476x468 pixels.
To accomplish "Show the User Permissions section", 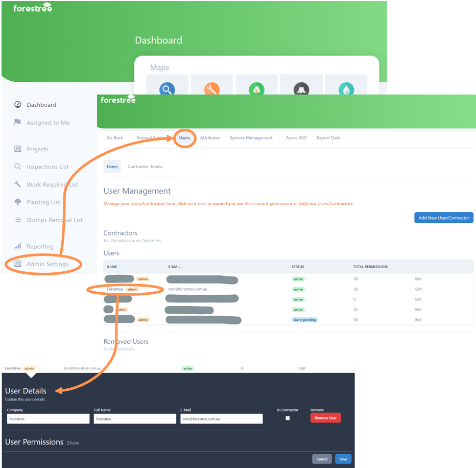I will 73,443.
